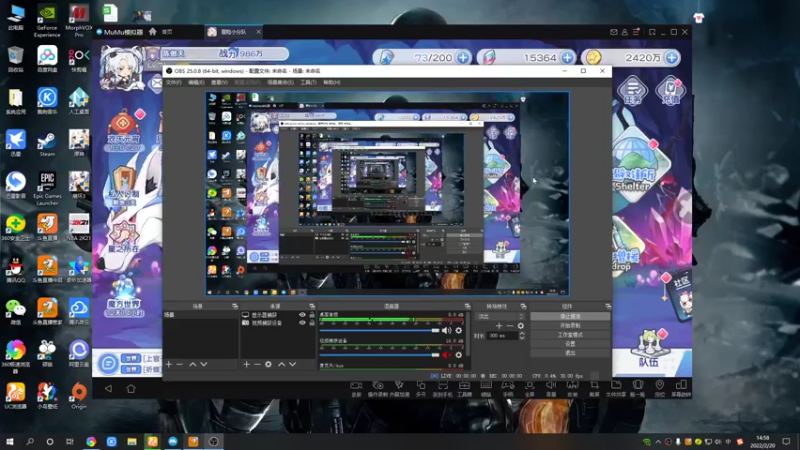Viewport: 800px width, 450px height.
Task: Open the game chat bubble button
Action: click(108, 363)
